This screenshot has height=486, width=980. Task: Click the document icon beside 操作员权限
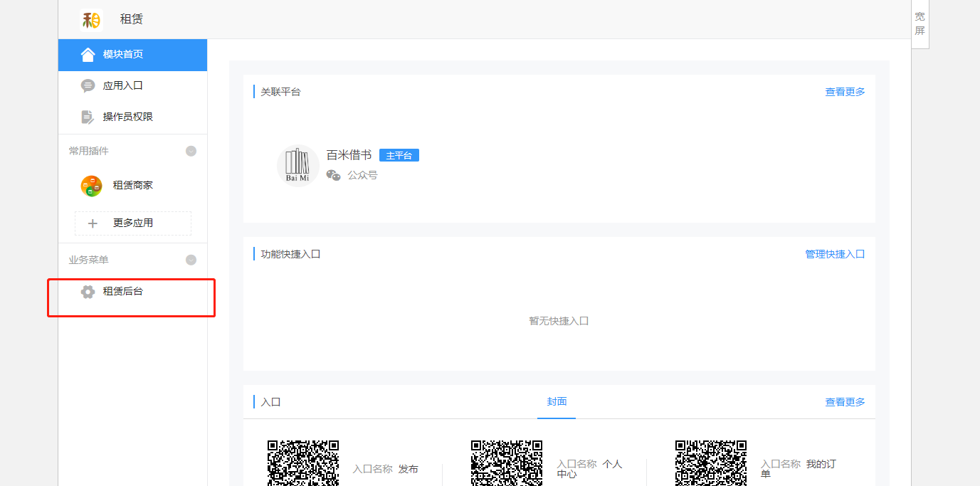[88, 117]
